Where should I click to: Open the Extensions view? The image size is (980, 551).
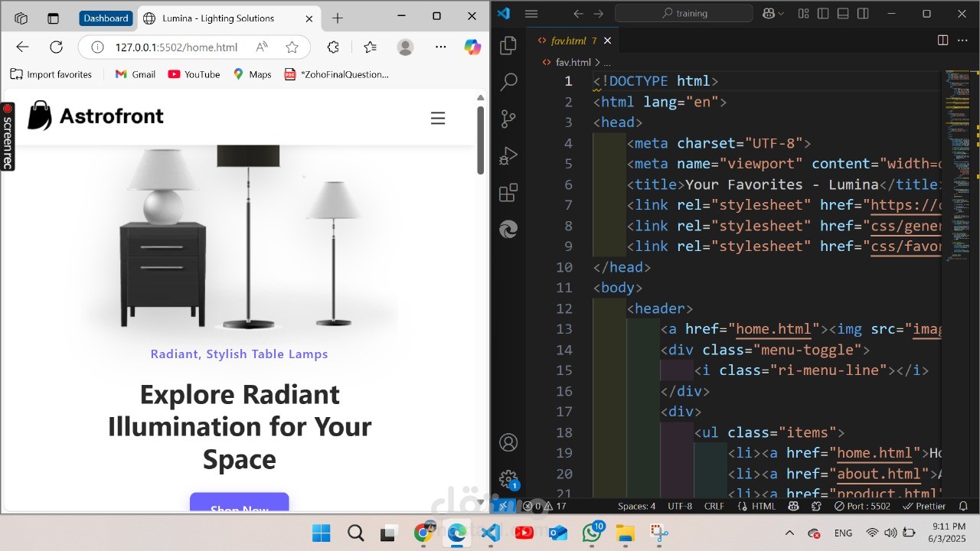tap(508, 193)
